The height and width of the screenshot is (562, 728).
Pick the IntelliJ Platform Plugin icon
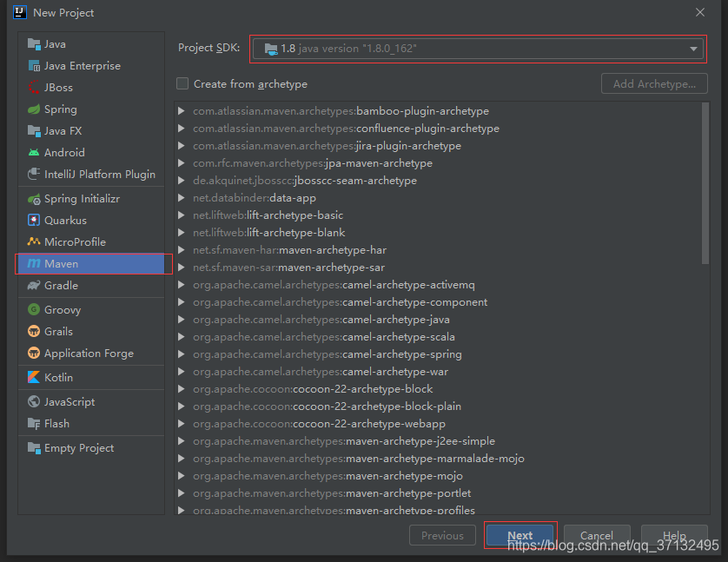34,174
